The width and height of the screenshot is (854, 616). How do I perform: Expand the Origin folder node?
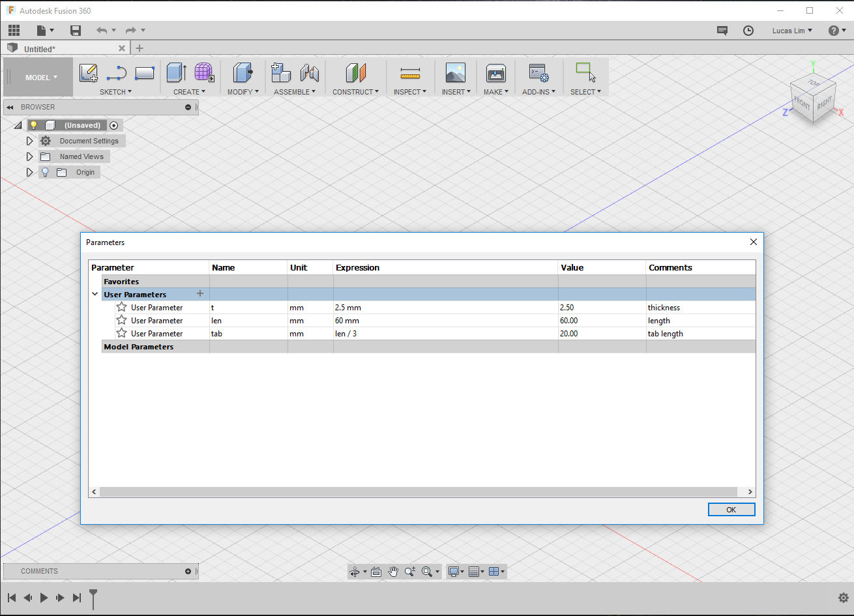click(x=29, y=172)
